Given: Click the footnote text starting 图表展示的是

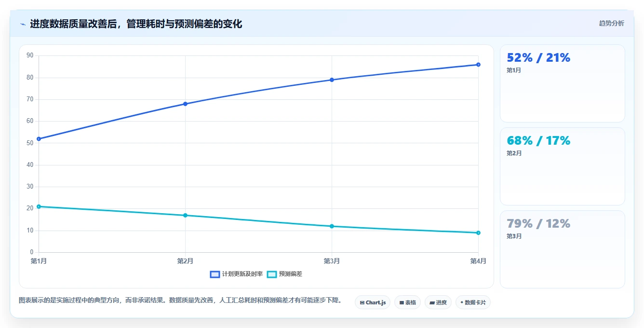Looking at the screenshot, I should coord(180,300).
